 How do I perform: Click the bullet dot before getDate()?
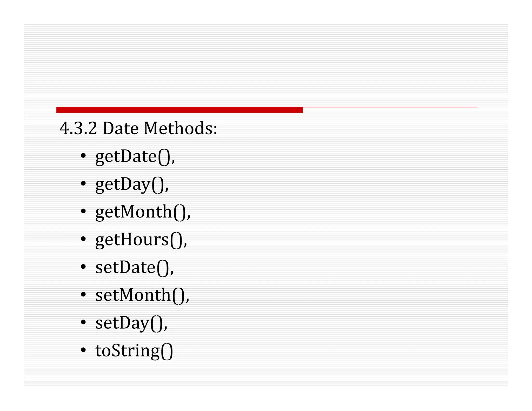tap(83, 156)
